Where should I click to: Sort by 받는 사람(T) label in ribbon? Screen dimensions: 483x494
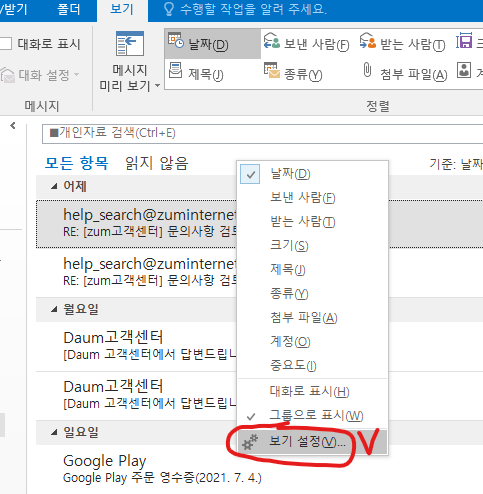pyautogui.click(x=413, y=44)
